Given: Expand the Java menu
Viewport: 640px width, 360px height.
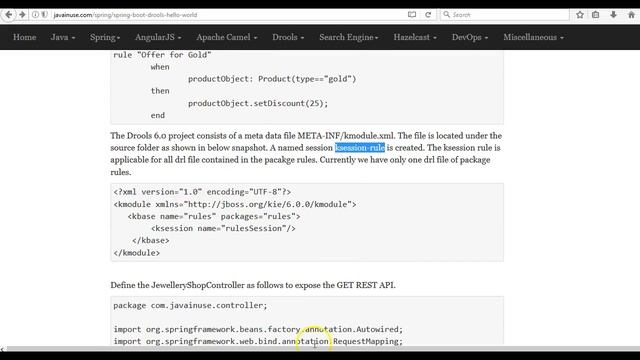Looking at the screenshot, I should (63, 37).
